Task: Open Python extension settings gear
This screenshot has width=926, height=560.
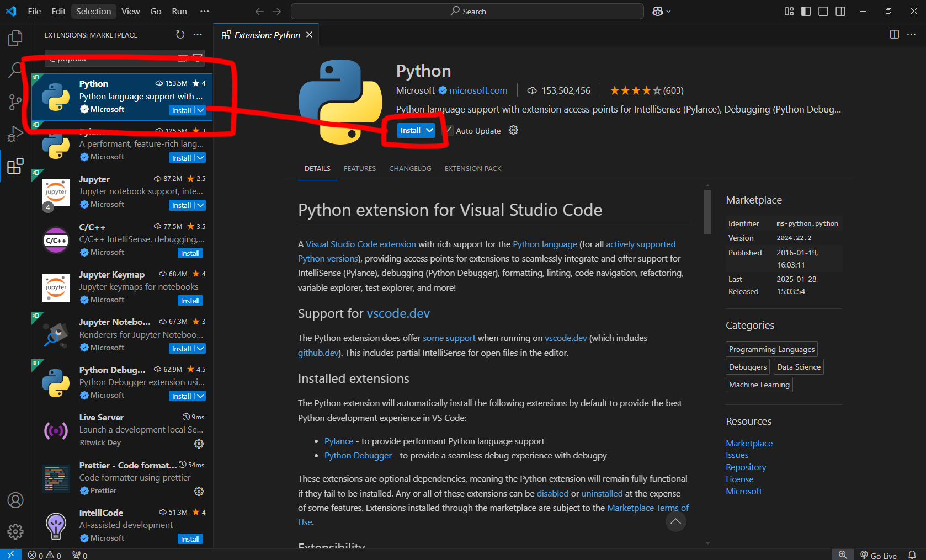Action: pyautogui.click(x=513, y=130)
